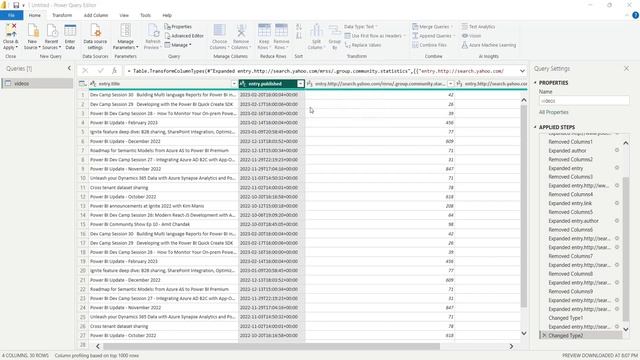Close the Query Settings pane
Screen dimensions: 640x360
(x=626, y=69)
